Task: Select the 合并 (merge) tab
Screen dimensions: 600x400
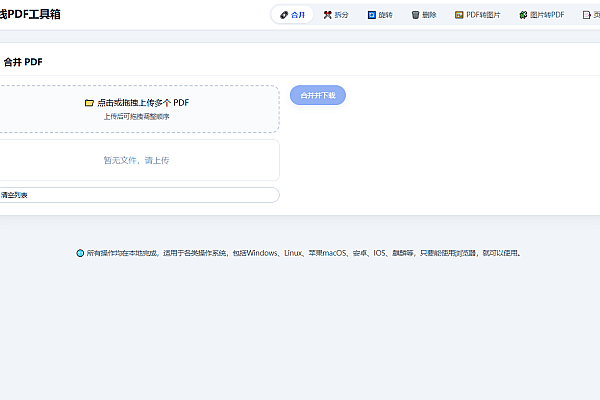Action: coord(292,15)
